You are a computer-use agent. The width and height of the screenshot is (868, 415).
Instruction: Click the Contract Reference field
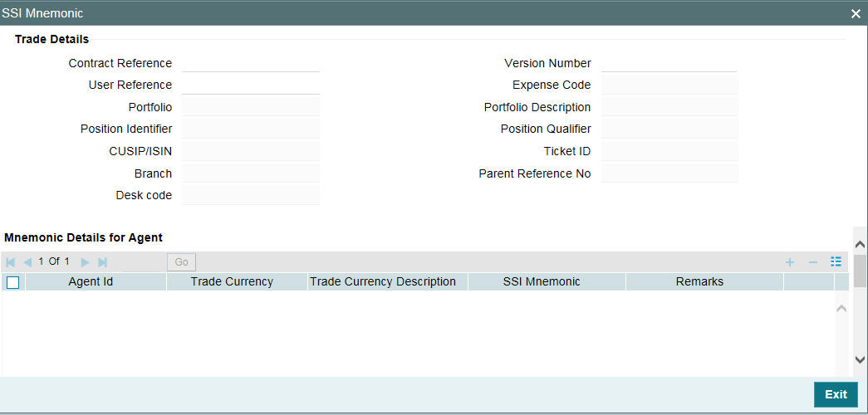tap(251, 63)
